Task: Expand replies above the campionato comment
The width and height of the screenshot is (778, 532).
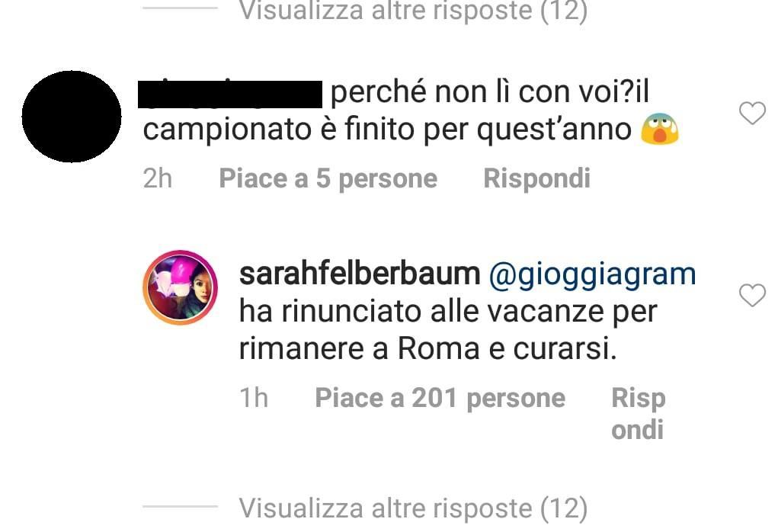Action: (x=413, y=10)
